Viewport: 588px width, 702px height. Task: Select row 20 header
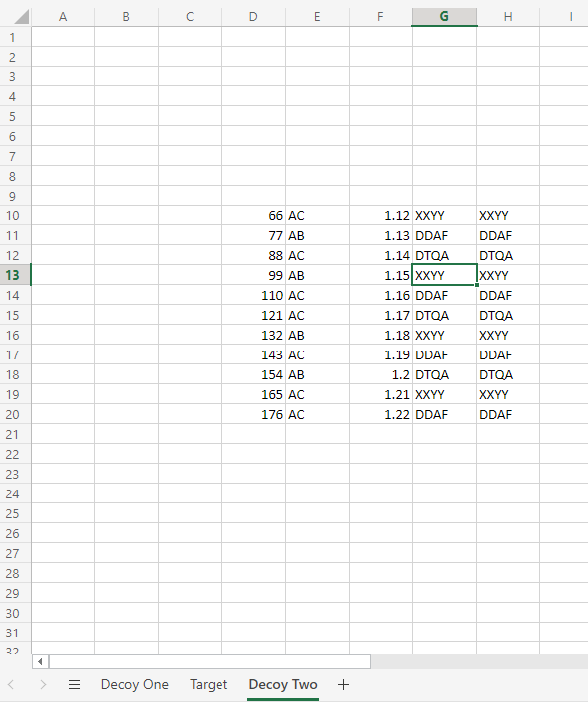click(x=15, y=414)
